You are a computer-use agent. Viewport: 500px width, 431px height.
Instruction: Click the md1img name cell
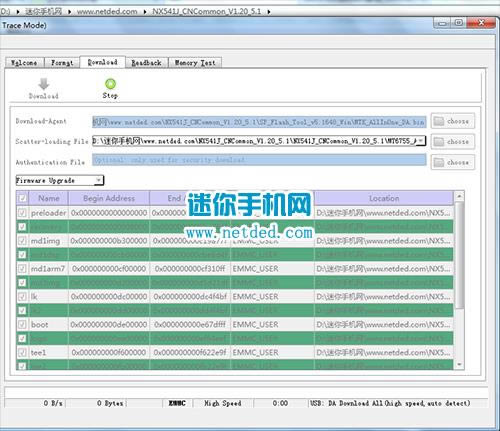tap(49, 240)
